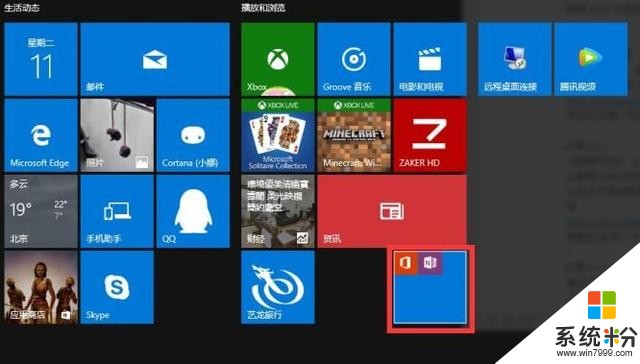Open the 邮件 mail tile

click(155, 59)
